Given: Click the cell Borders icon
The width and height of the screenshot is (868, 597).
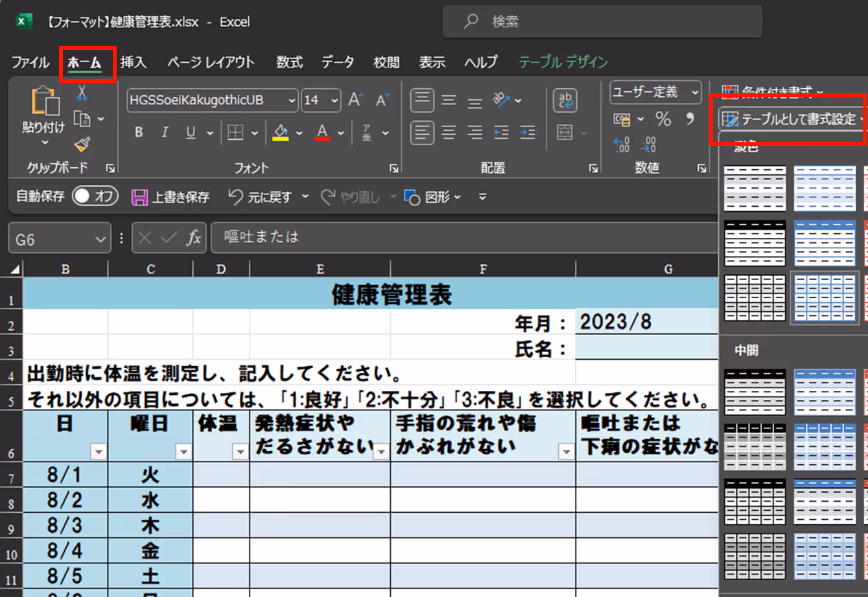Looking at the screenshot, I should coord(235,133).
